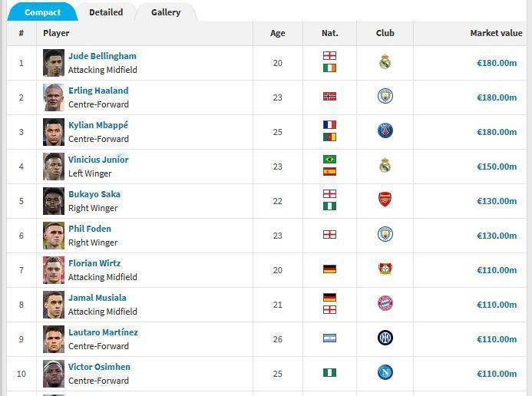Open Inter Milan crest next to Martínez
Viewport: 532px width, 396px height.
click(x=385, y=338)
